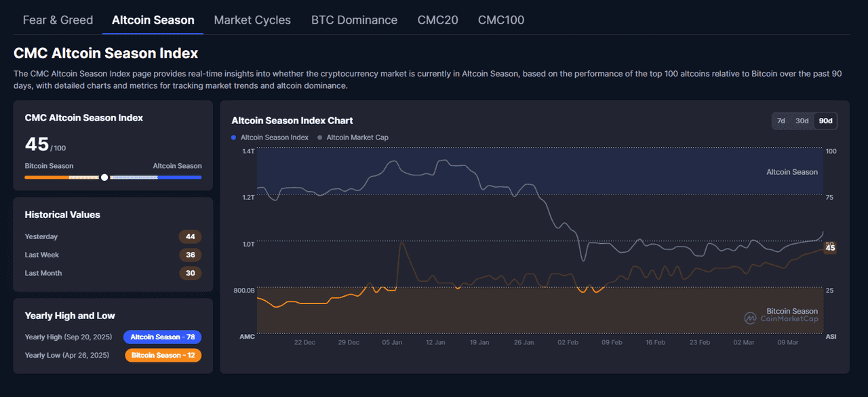Click the 45 index marker on chart axis

829,248
